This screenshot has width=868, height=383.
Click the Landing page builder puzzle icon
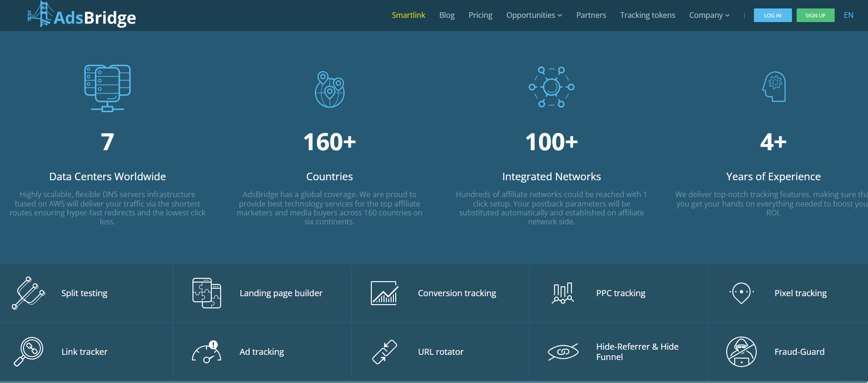point(207,293)
